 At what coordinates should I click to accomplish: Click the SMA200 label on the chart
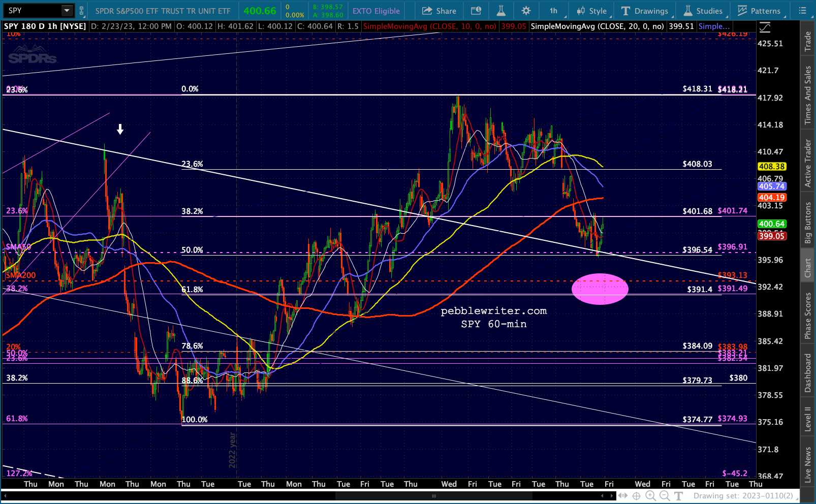tap(21, 275)
